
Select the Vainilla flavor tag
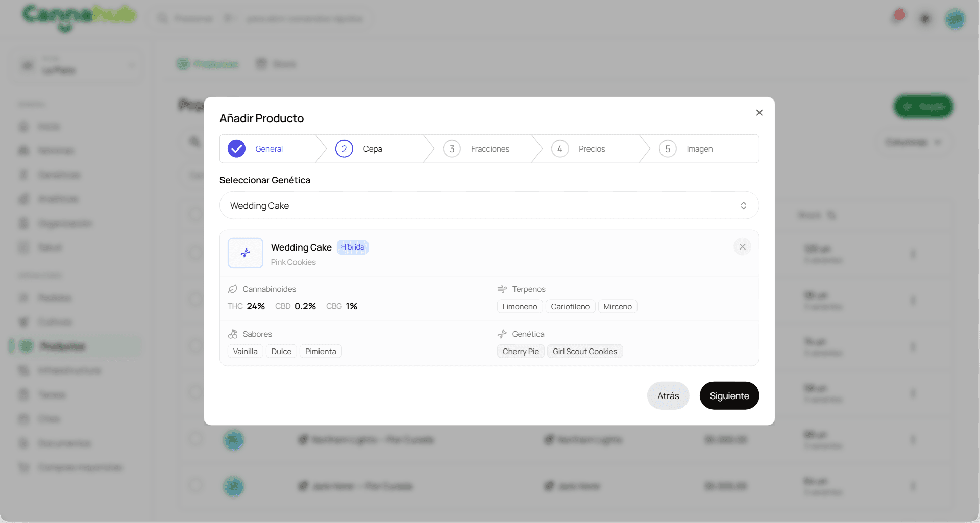246,352
